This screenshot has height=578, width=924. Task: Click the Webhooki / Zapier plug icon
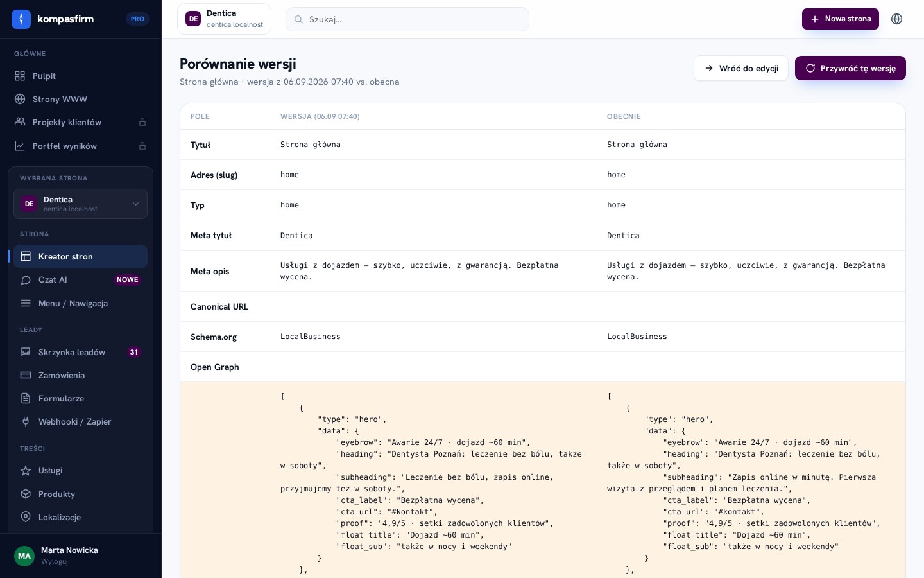[26, 421]
